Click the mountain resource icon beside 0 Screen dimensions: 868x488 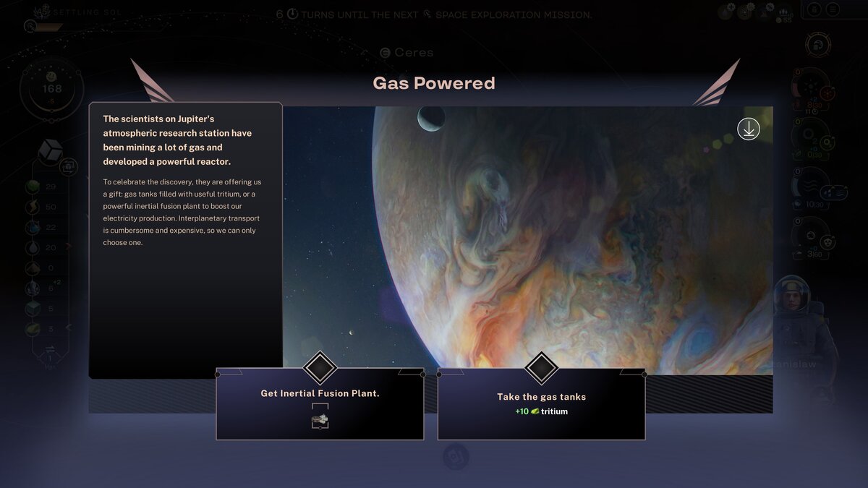click(33, 268)
